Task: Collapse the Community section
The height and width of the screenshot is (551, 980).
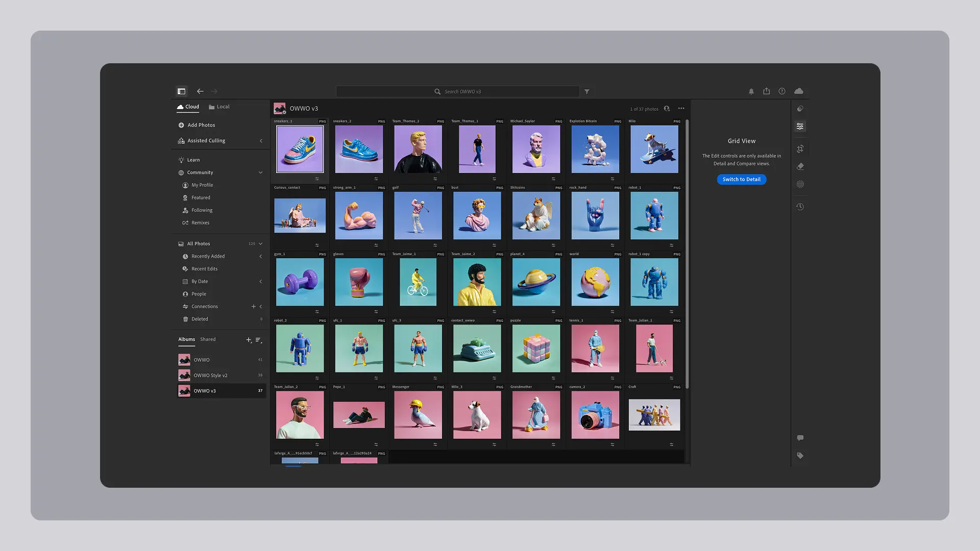Action: (x=260, y=172)
